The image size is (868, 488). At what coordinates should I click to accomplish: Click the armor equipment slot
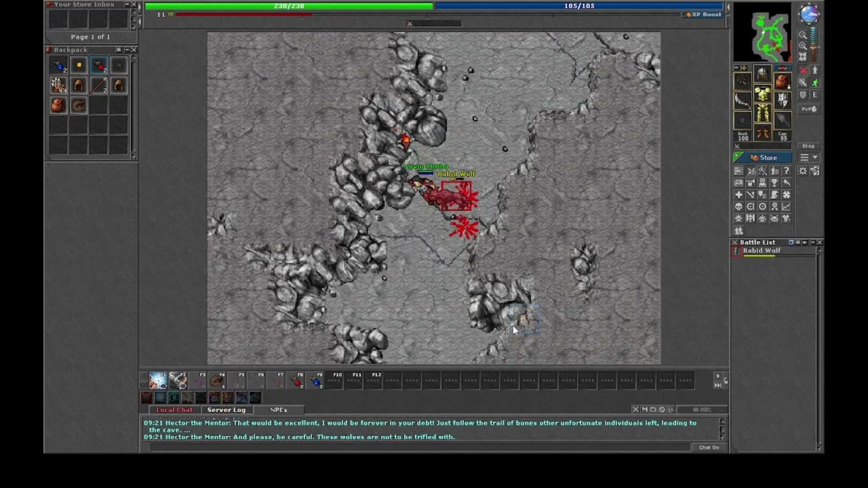point(763,94)
